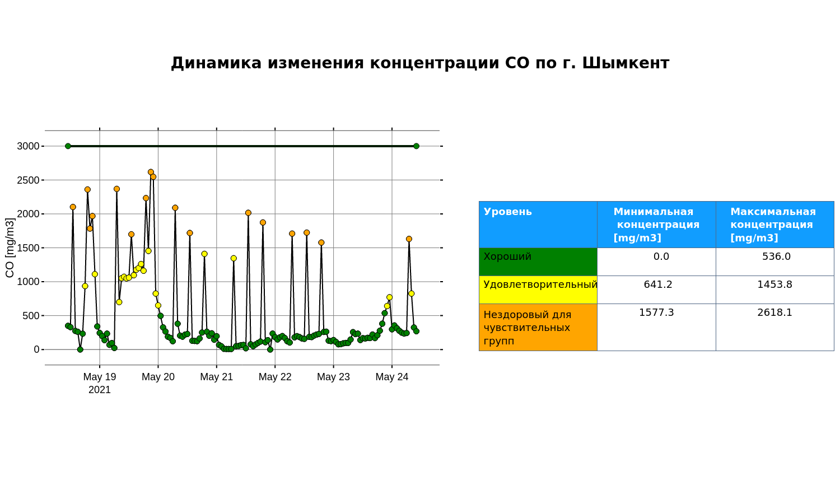Select the 0.0 minimum value cell
The width and height of the screenshot is (840, 504).
coord(656,262)
